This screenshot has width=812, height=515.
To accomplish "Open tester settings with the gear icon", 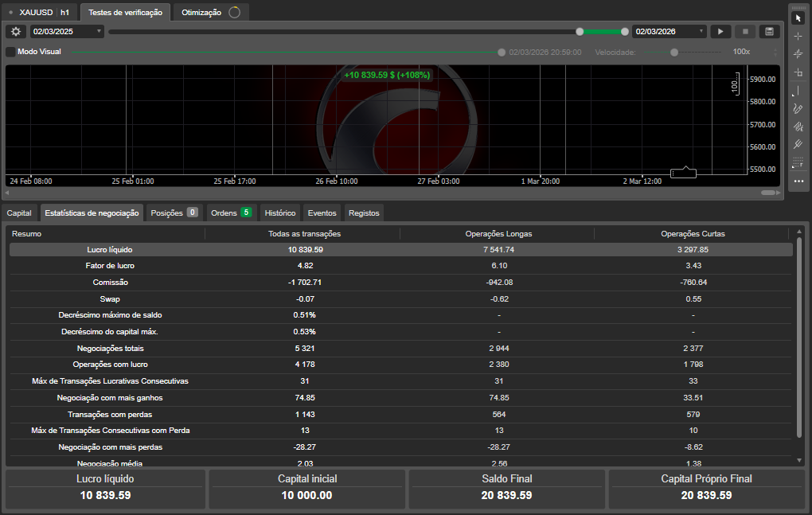I will [x=14, y=32].
